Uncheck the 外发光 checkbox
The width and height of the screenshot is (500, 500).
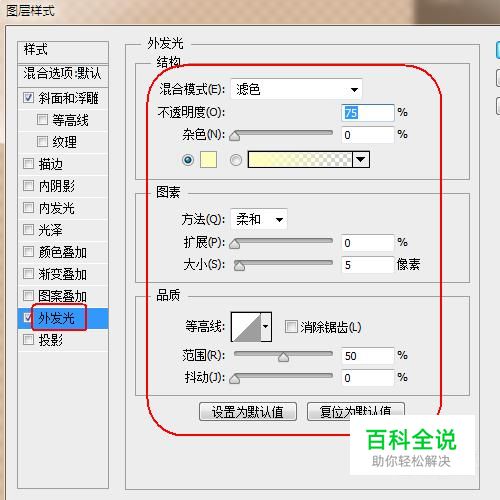point(28,317)
